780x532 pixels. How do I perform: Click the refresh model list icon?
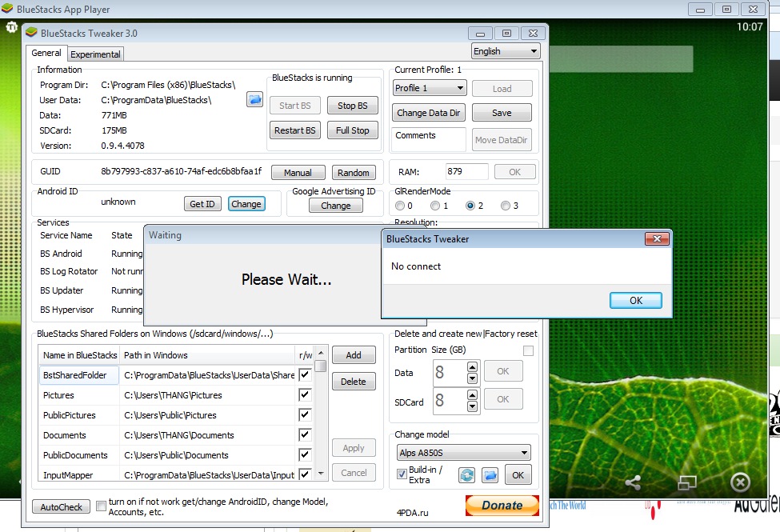point(466,475)
